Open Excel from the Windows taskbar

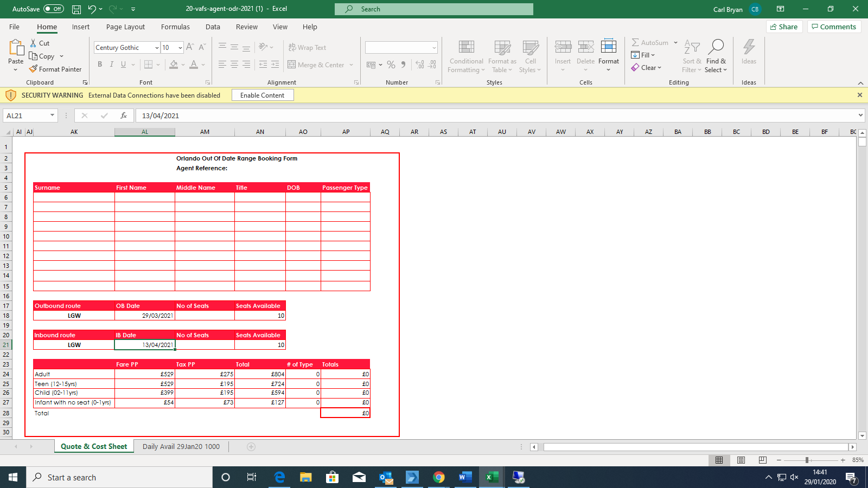click(x=492, y=477)
